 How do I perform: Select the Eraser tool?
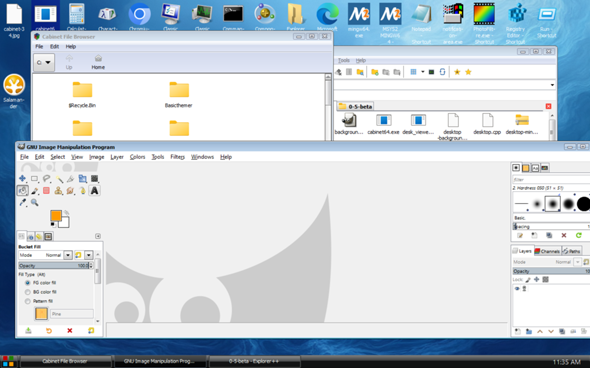pyautogui.click(x=46, y=191)
